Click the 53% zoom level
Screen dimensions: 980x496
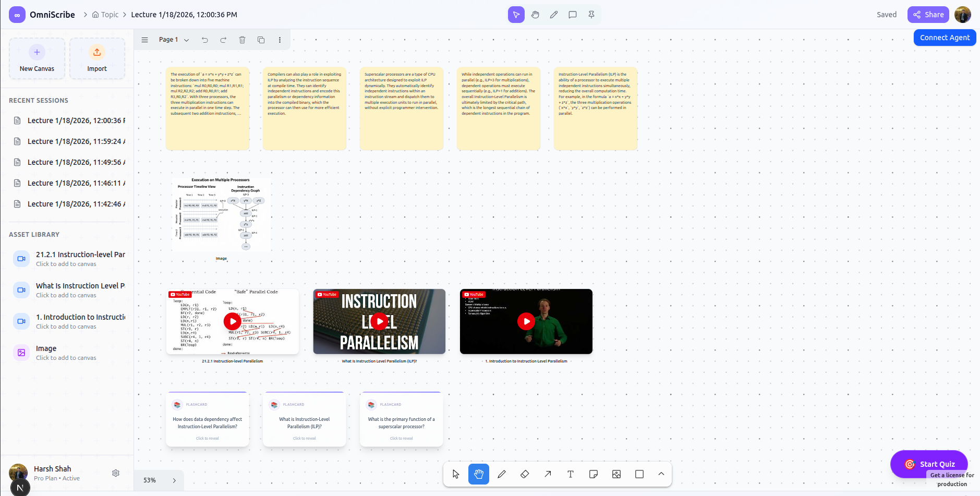tap(150, 480)
